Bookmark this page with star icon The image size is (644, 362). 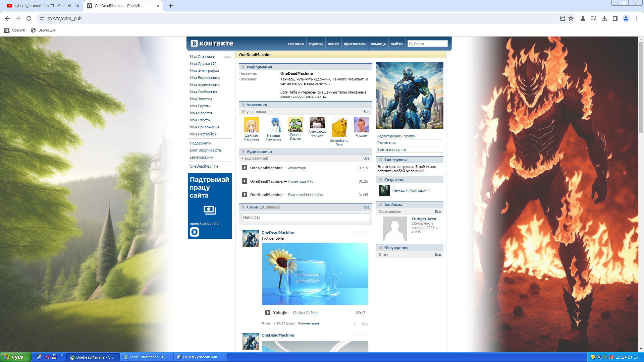[x=571, y=18]
